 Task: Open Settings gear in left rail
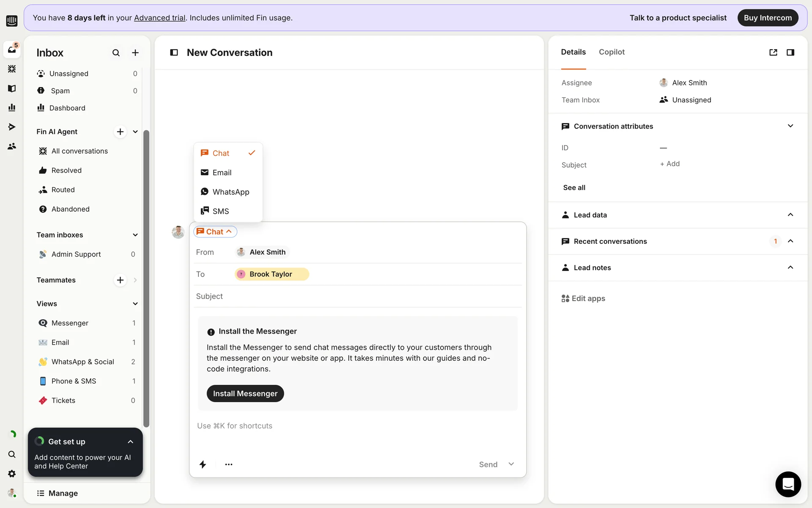(x=12, y=474)
